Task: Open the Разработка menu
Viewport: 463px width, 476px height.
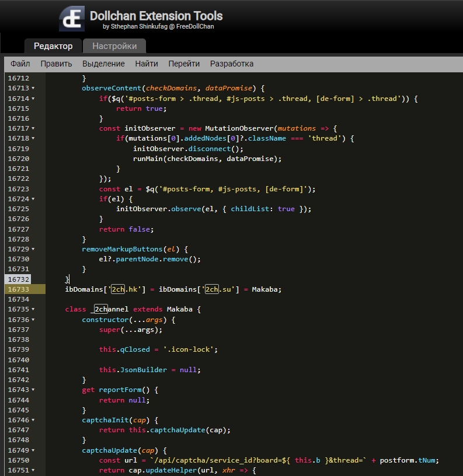Action: (231, 64)
